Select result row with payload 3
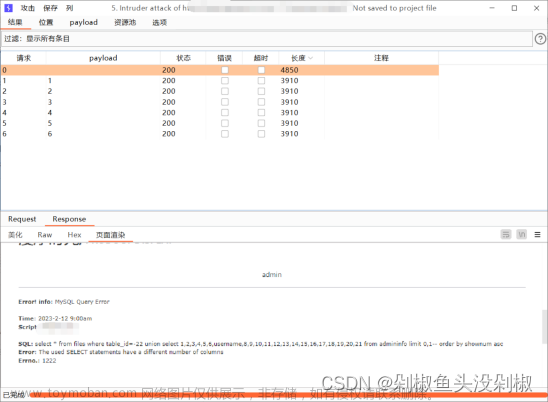The width and height of the screenshot is (548, 402). point(220,102)
